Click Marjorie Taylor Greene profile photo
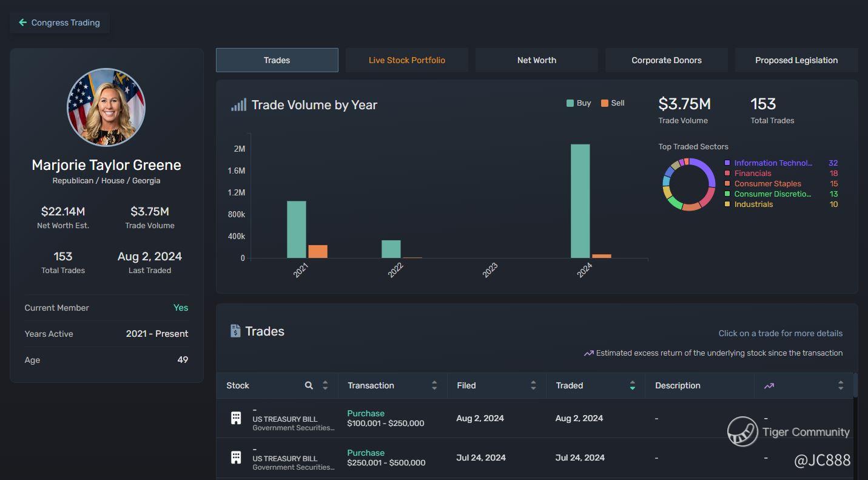This screenshot has height=480, width=868. tap(106, 107)
